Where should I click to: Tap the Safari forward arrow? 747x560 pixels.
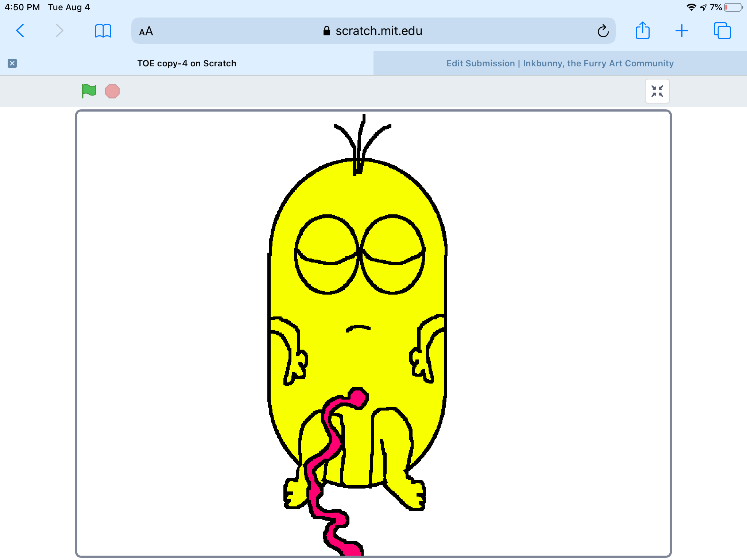point(59,31)
